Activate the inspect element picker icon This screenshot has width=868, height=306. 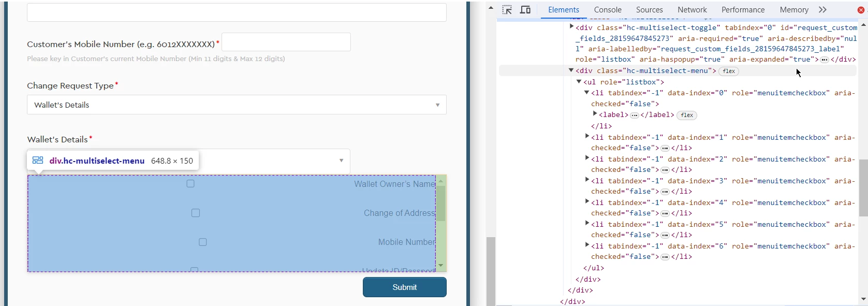507,10
